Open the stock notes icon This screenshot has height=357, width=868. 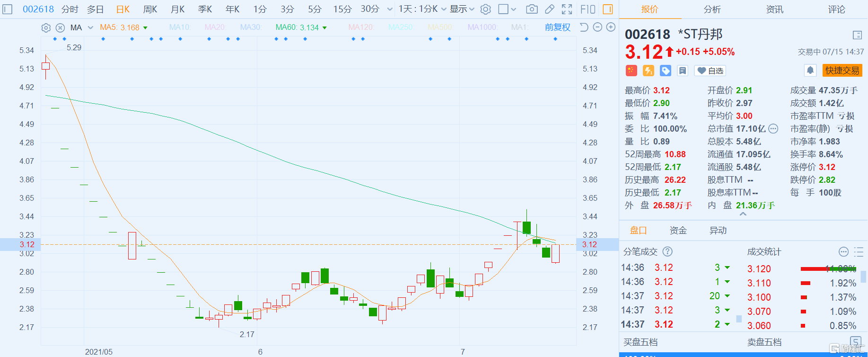coord(683,71)
